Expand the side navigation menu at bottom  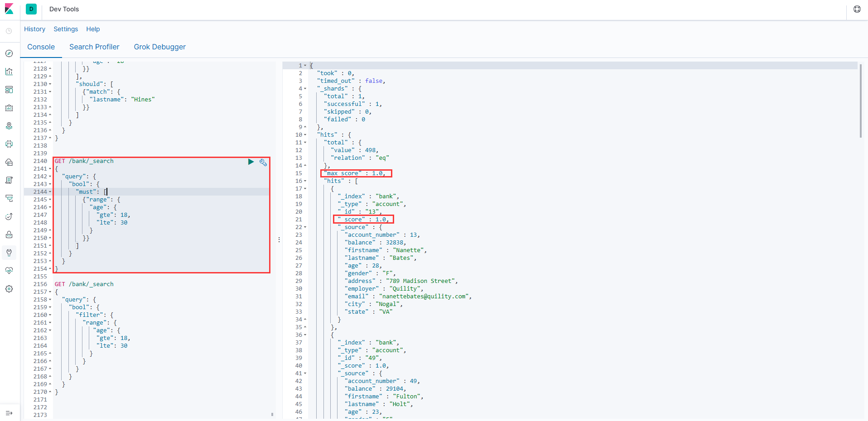[x=9, y=413]
